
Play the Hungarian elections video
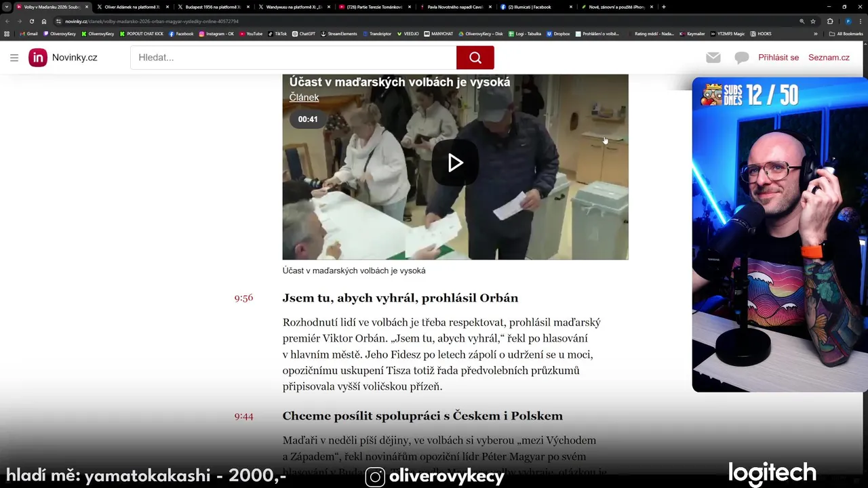[x=455, y=163]
